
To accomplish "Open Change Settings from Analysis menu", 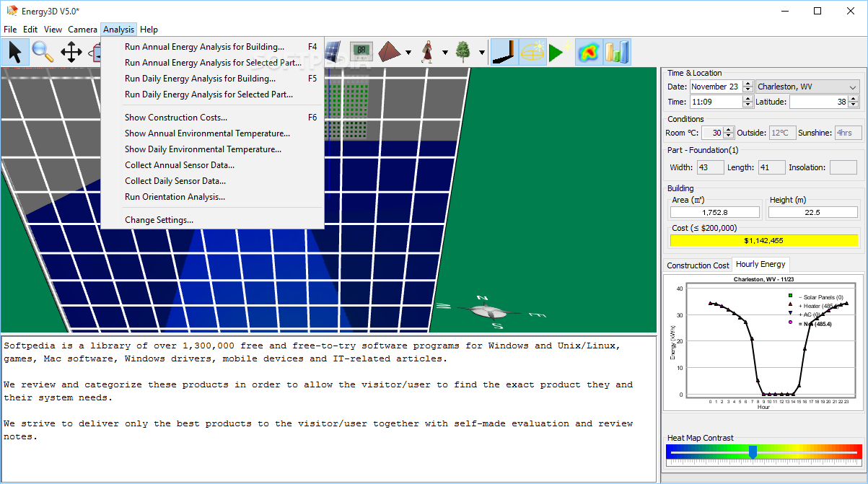I will 212,220.
